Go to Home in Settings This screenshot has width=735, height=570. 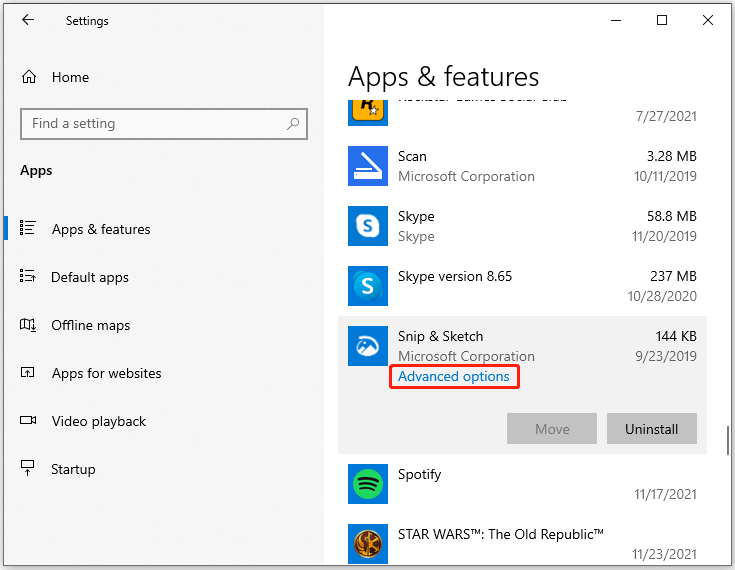click(70, 77)
